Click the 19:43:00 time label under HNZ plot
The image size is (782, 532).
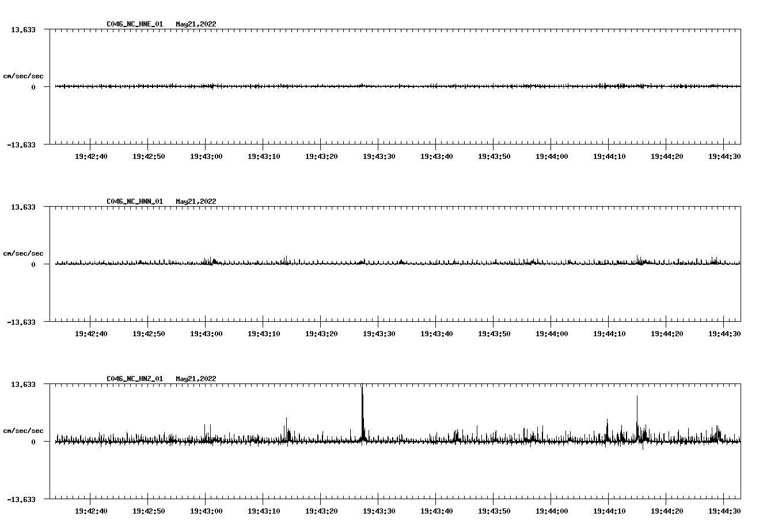pos(206,511)
